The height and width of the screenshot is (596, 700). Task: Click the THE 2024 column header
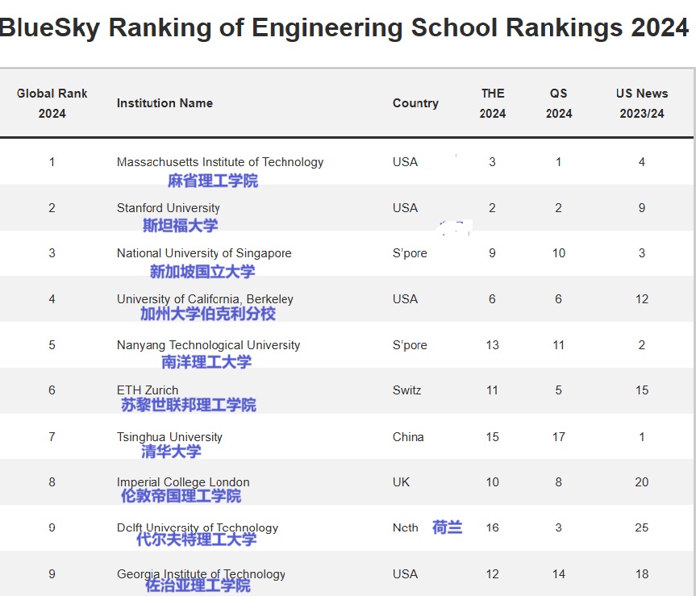492,103
